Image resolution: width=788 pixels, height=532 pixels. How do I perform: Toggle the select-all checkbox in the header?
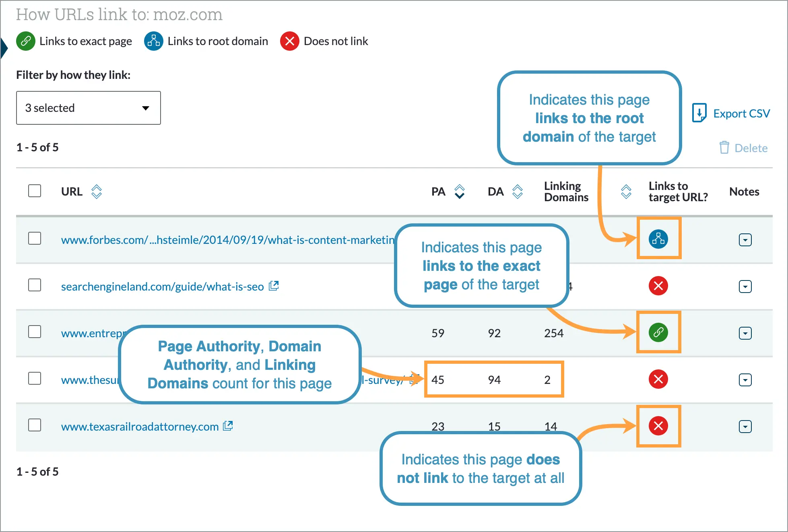(x=35, y=191)
